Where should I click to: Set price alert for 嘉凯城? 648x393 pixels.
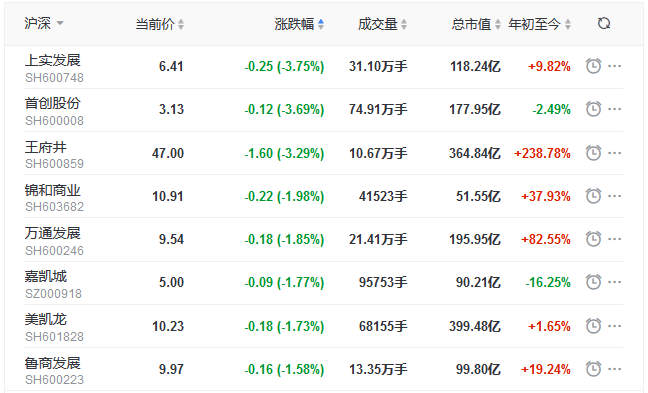point(593,282)
